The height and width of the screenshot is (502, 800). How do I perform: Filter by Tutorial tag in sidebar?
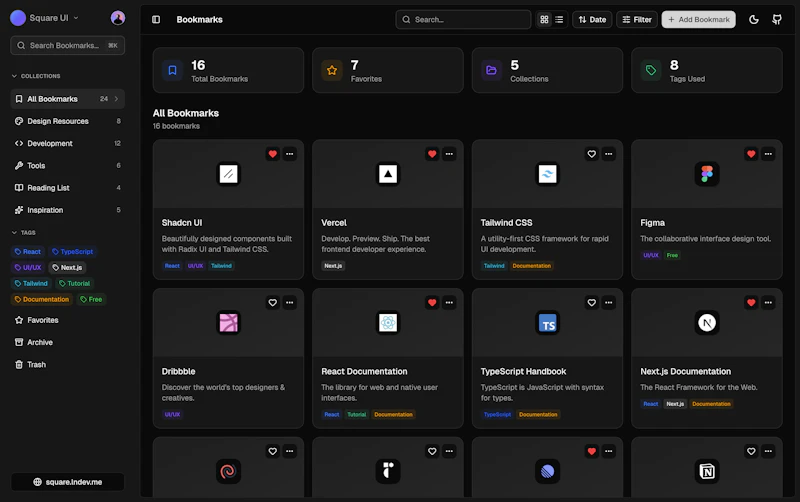click(x=74, y=283)
